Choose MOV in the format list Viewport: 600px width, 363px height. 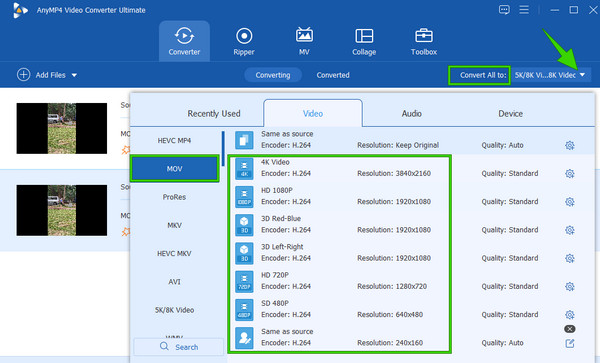click(x=174, y=169)
